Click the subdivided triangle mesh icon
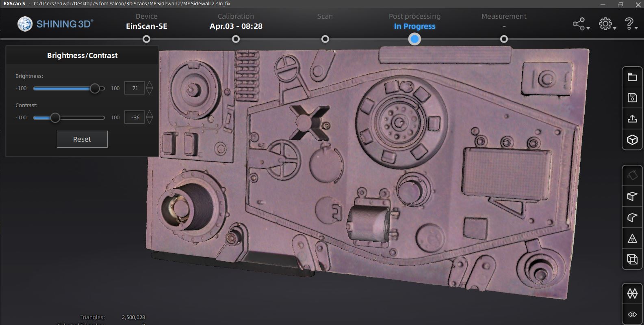The width and height of the screenshot is (644, 325). [632, 239]
